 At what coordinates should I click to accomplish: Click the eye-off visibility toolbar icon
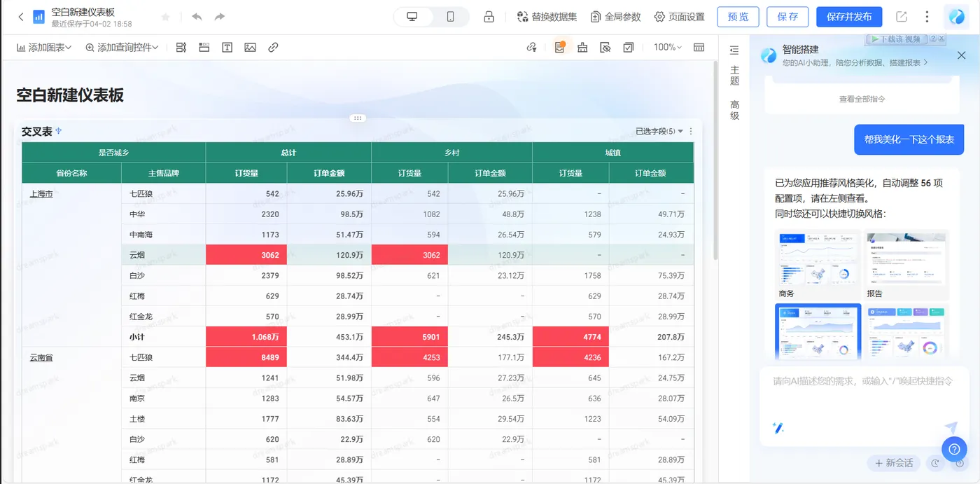pos(605,48)
